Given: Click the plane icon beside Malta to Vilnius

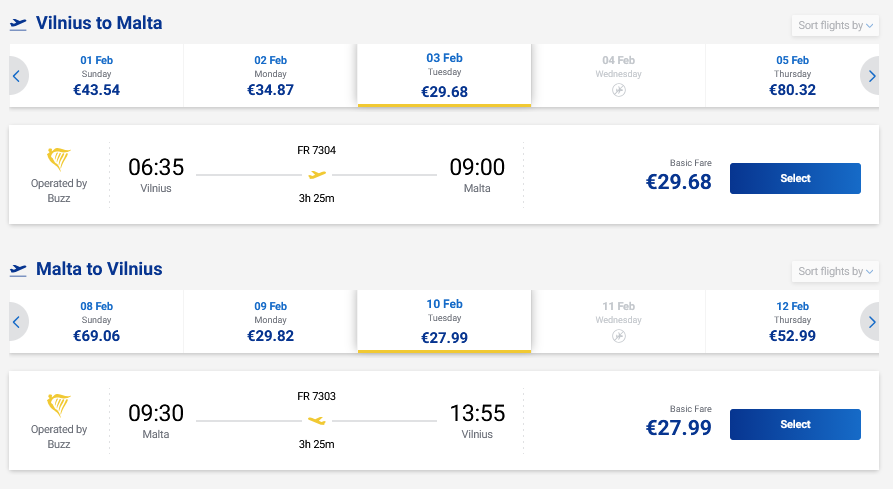Looking at the screenshot, I should 18,270.
